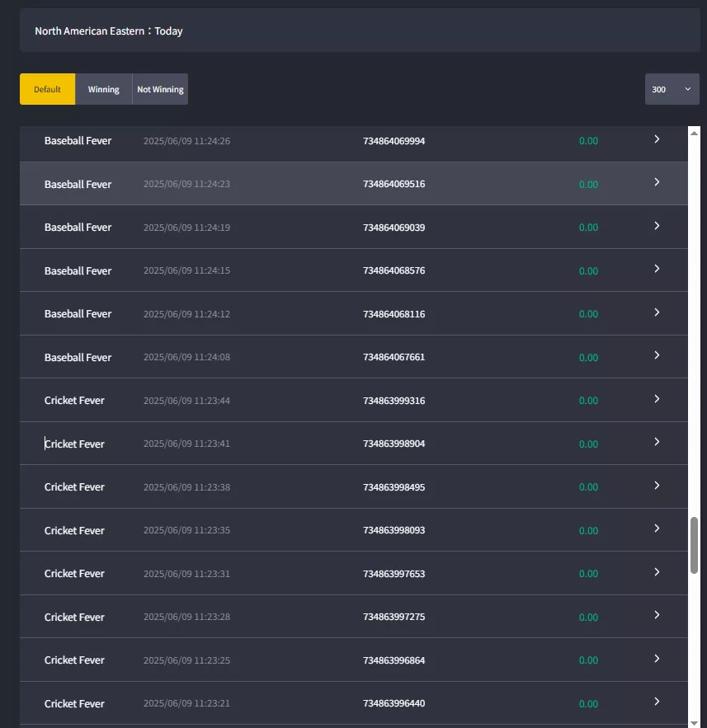Viewport: 707px width, 728px height.
Task: Switch to the Winning filter tab
Action: [x=104, y=89]
